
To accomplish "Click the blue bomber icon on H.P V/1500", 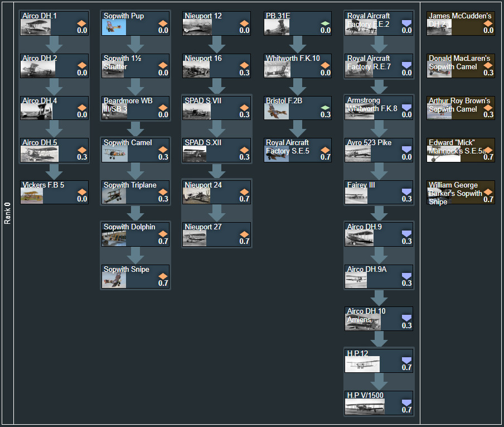I will pyautogui.click(x=406, y=403).
